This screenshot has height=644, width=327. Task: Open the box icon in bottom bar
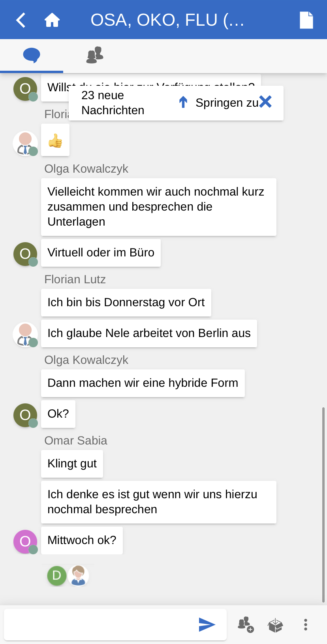click(x=275, y=625)
